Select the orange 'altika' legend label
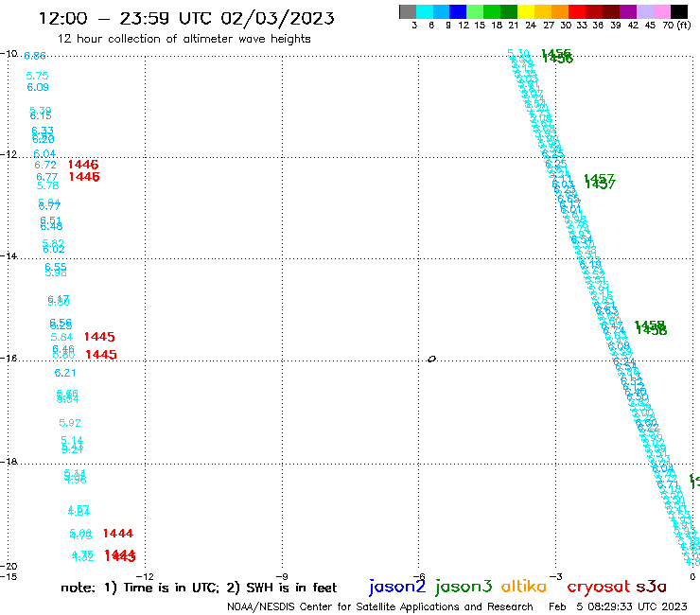Viewport: 700px width, 615px height. (524, 587)
